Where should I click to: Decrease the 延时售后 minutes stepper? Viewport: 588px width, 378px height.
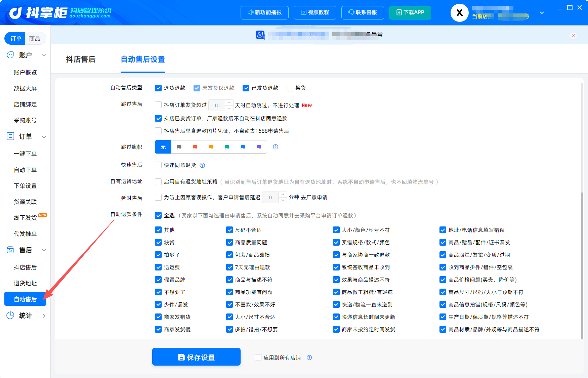coord(283,200)
